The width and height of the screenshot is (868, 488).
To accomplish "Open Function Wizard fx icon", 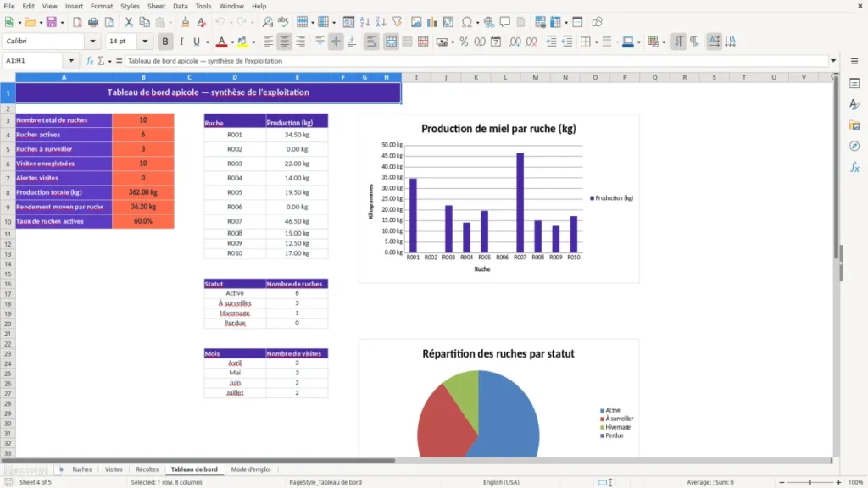I will point(90,61).
